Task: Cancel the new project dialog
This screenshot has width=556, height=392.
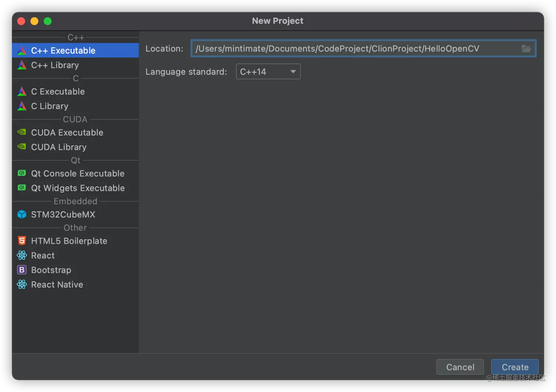Action: [x=460, y=367]
